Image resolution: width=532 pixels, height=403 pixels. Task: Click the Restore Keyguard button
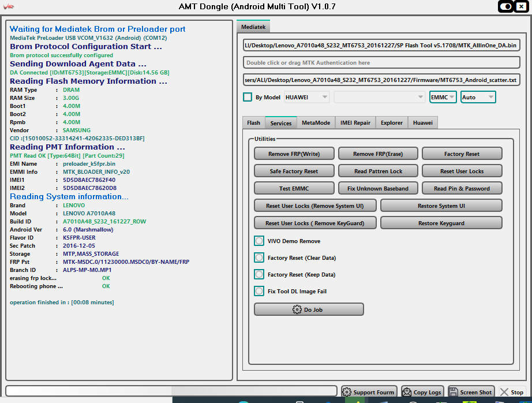(x=441, y=223)
